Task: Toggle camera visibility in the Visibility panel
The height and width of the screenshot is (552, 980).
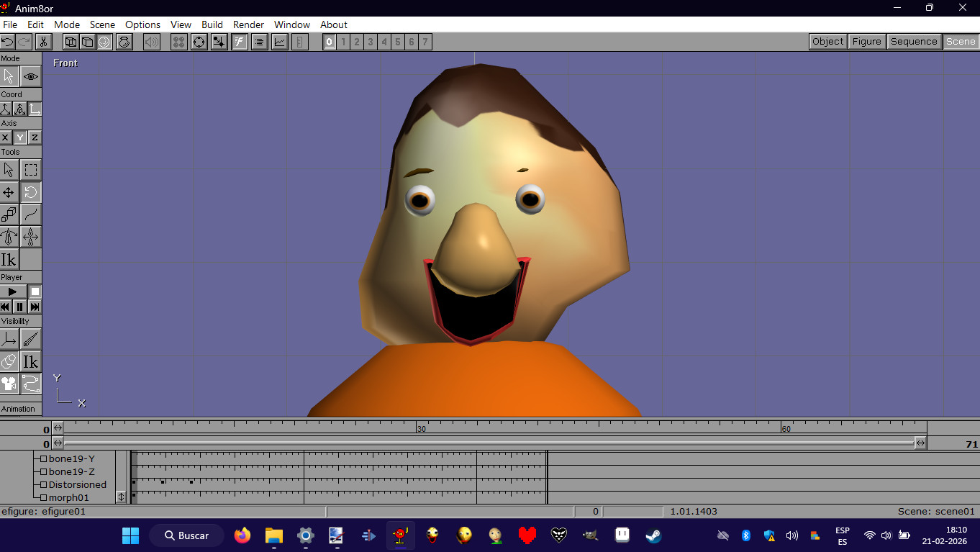Action: click(x=9, y=384)
